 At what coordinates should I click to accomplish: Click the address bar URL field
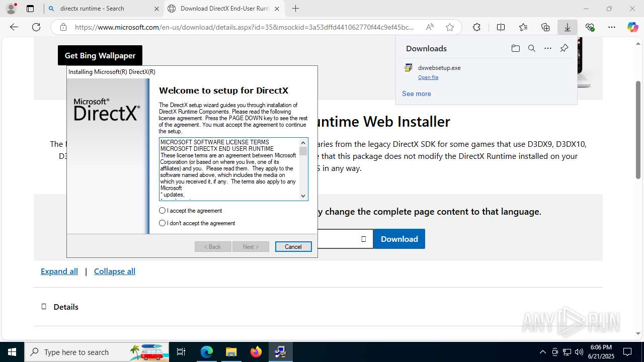coord(245,27)
